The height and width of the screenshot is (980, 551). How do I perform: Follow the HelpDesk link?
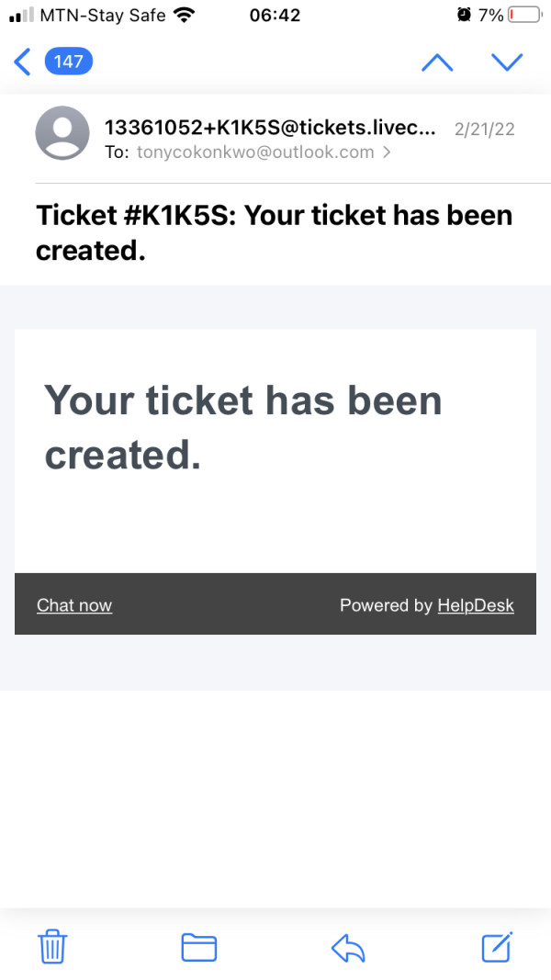click(475, 605)
